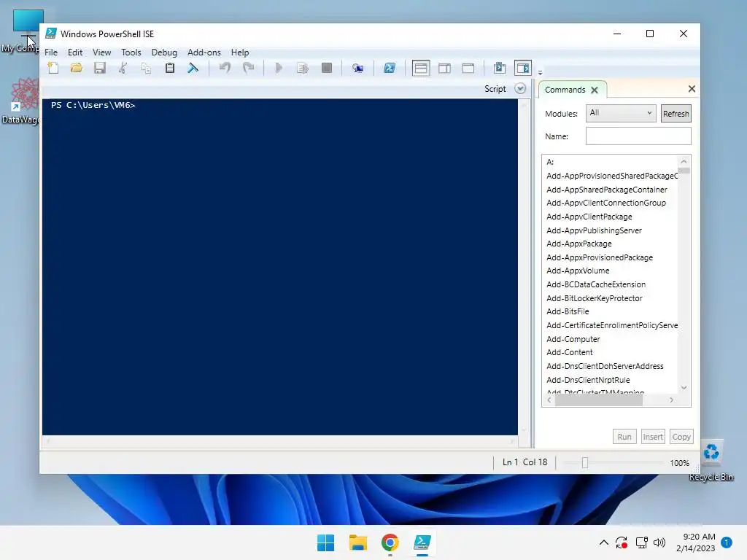747x560 pixels.
Task: Click command list horizontal scroll left arrow
Action: coord(549,400)
